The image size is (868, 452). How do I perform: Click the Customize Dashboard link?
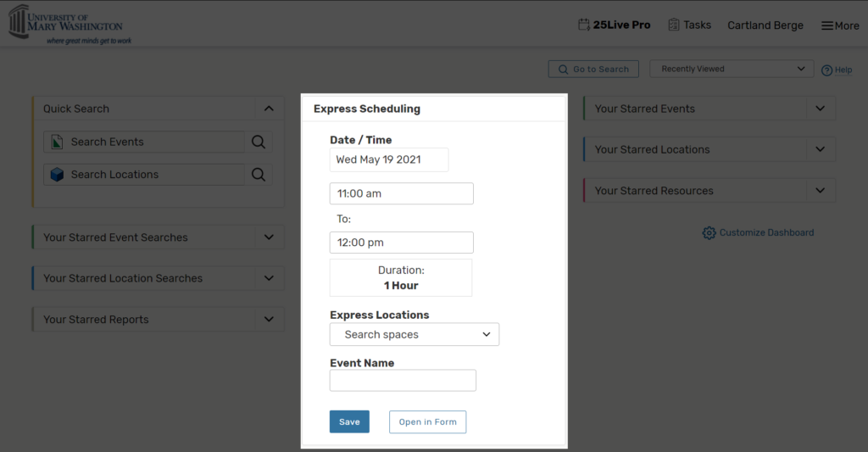759,232
